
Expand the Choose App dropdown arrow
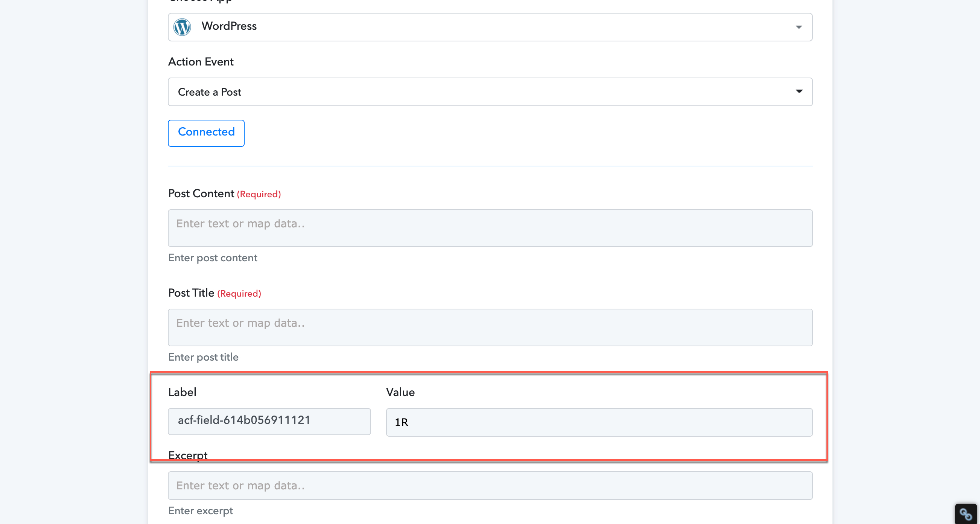[x=799, y=27]
